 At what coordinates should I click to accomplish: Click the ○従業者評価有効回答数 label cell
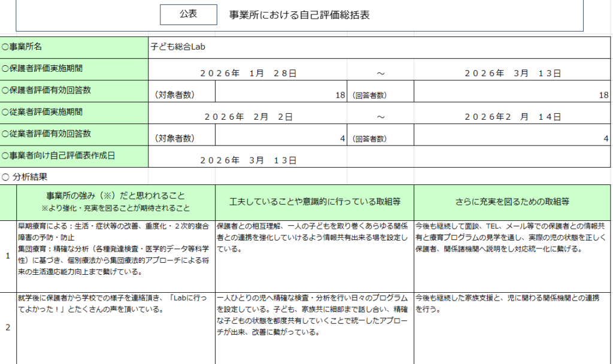74,134
